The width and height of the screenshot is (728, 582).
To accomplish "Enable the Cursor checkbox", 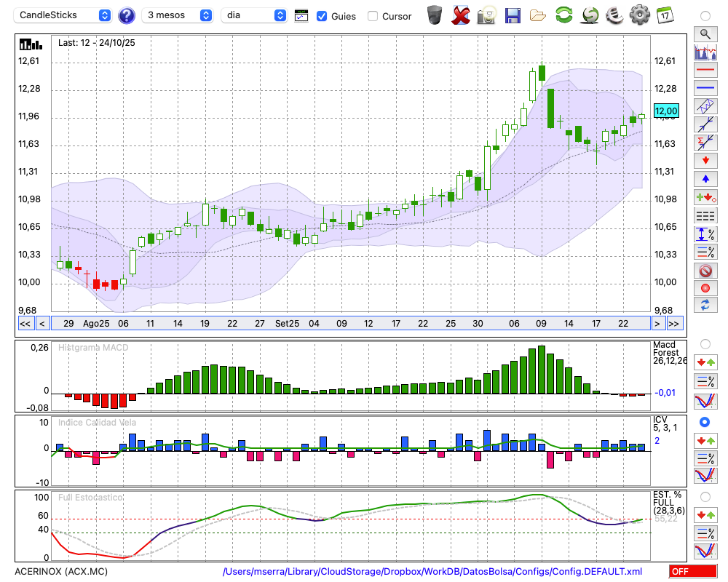I will click(x=373, y=16).
